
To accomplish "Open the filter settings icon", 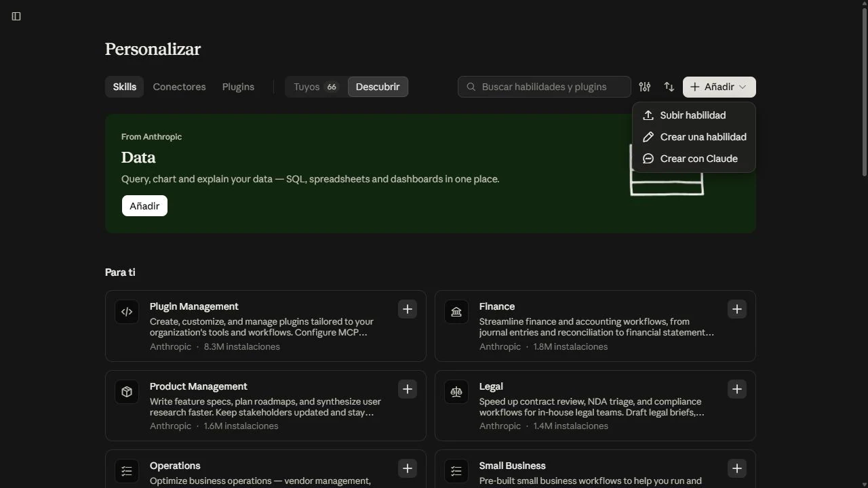I will (x=645, y=87).
